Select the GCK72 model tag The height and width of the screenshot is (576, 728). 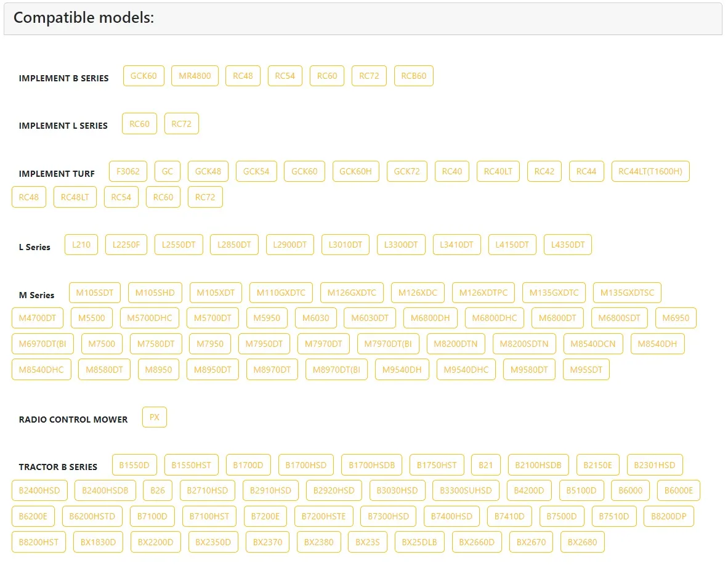(x=406, y=171)
